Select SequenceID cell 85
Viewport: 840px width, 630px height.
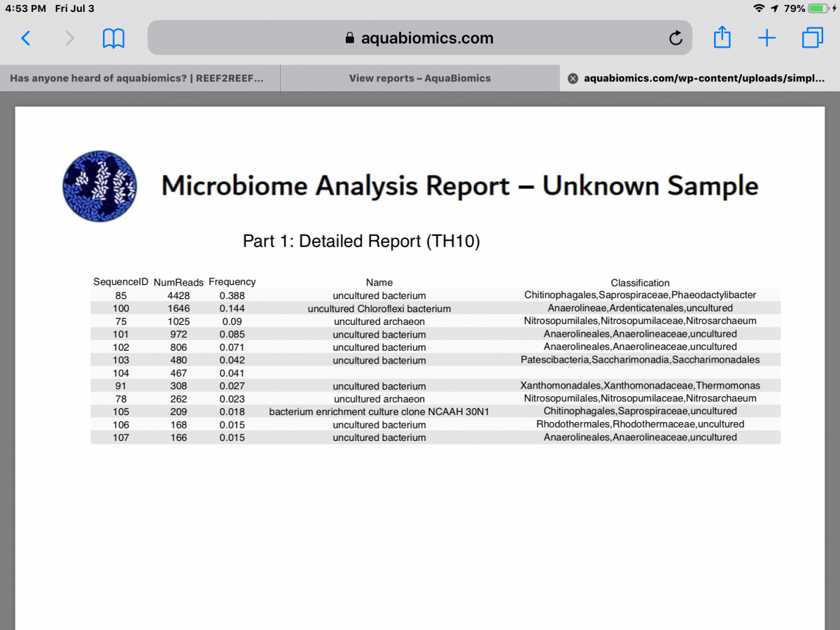tap(121, 295)
